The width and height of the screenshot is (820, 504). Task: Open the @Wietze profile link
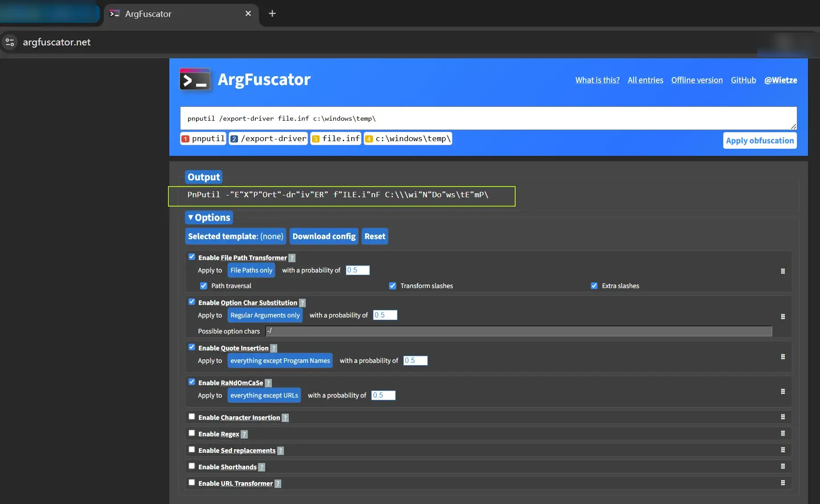(781, 80)
